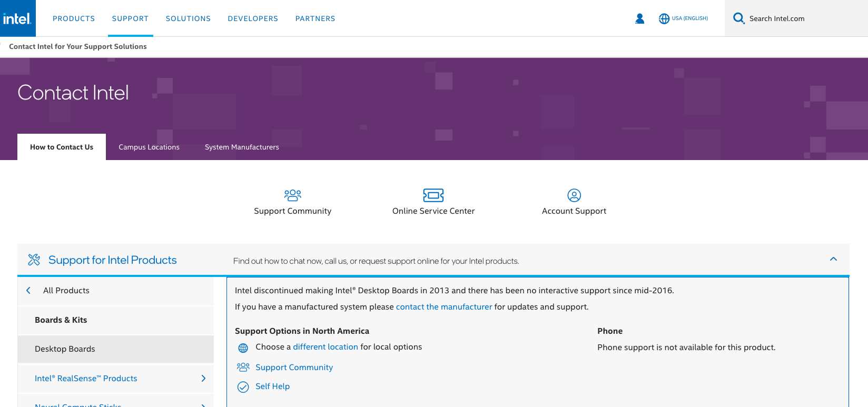
Task: Select Desktop Boards in sidebar
Action: coord(116,349)
